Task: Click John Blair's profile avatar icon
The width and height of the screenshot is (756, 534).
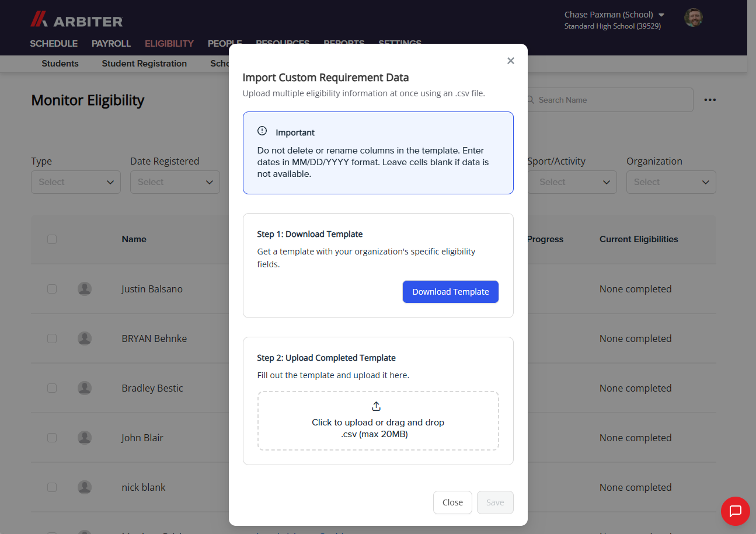Action: coord(85,438)
